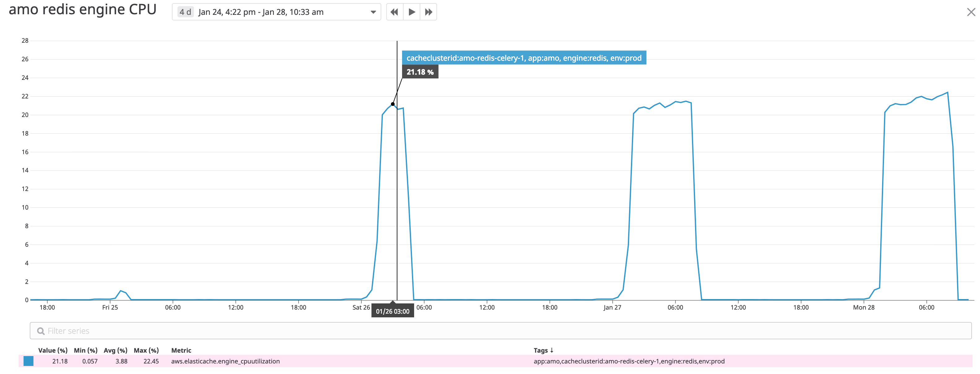Click the 'Sat 26' x-axis label
This screenshot has height=374, width=980.
(x=361, y=307)
